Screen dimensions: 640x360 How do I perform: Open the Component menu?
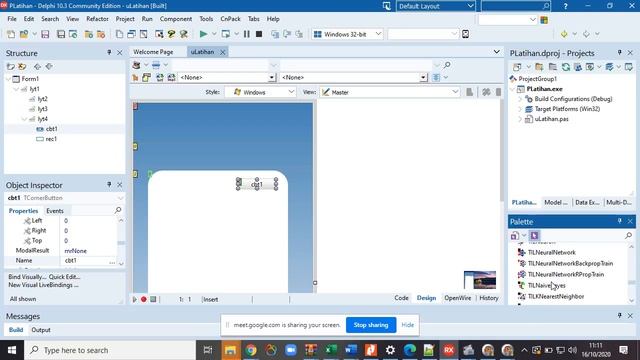point(176,19)
